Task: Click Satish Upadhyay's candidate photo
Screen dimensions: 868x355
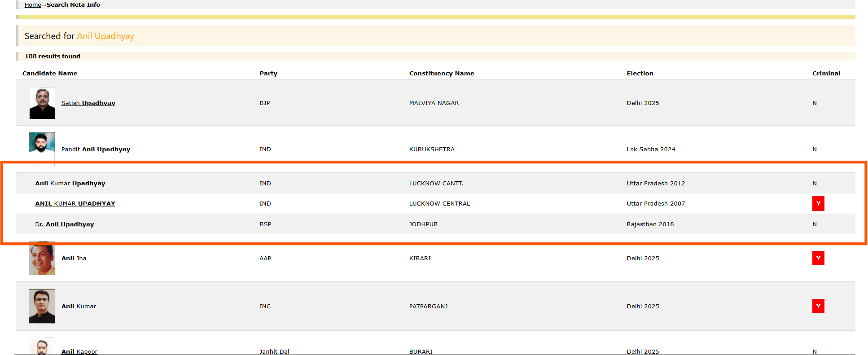Action: click(42, 103)
